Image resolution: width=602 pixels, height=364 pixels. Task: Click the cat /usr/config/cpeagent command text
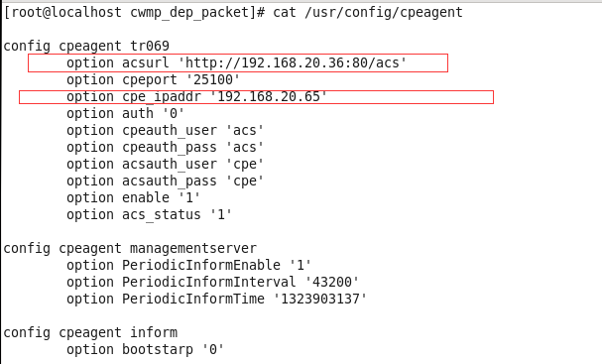368,12
